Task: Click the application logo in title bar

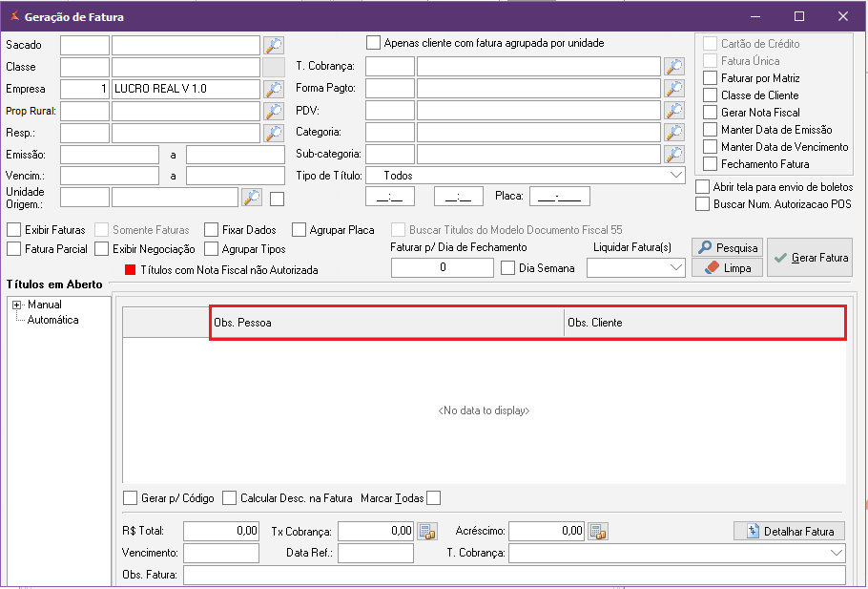Action: (14, 16)
